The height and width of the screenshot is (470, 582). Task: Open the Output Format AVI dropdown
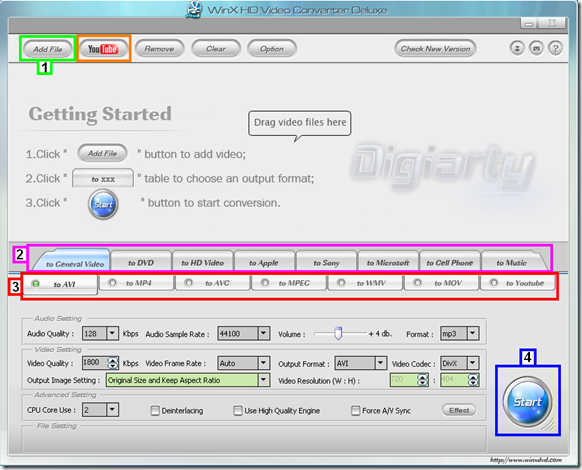(380, 363)
